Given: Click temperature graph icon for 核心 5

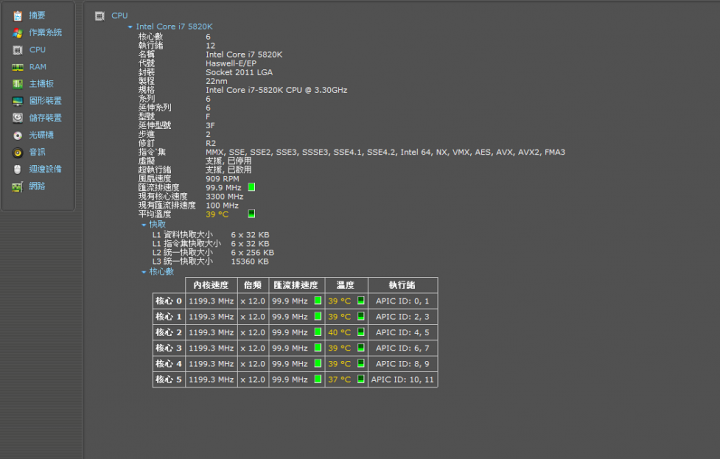Looking at the screenshot, I should coord(361,379).
